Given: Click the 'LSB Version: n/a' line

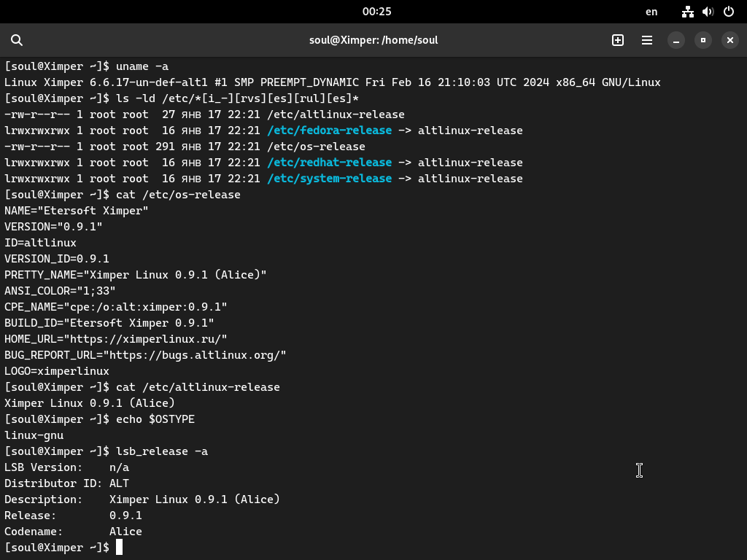Looking at the screenshot, I should point(66,467).
